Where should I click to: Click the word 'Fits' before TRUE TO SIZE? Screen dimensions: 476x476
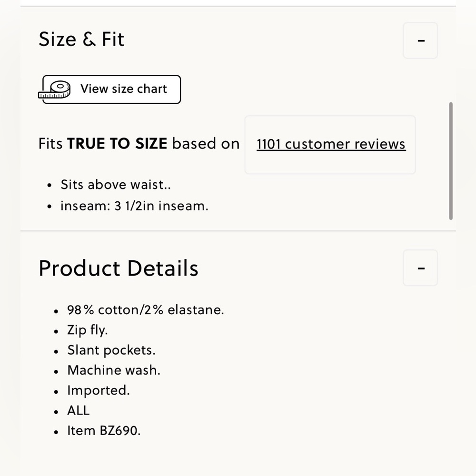click(50, 143)
